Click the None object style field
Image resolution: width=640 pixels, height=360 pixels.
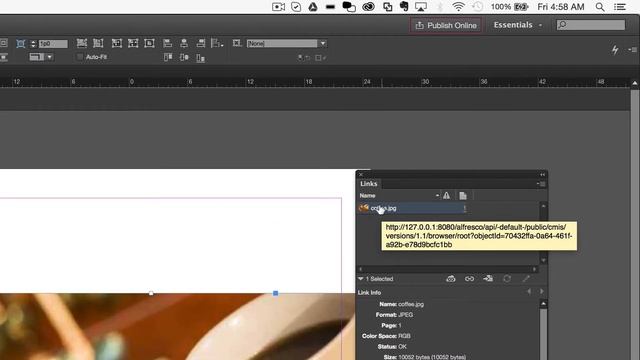282,43
